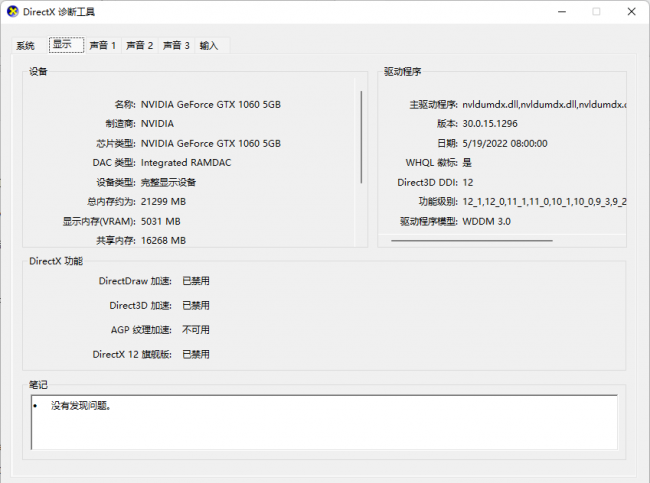Click the 完整显示设备 device type value
The width and height of the screenshot is (650, 483).
[x=168, y=182]
